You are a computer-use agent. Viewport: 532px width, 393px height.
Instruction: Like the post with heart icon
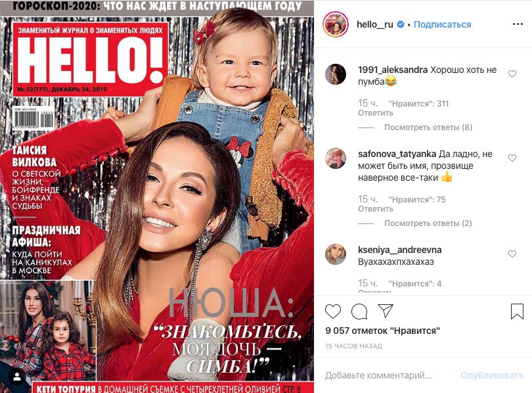pos(333,312)
